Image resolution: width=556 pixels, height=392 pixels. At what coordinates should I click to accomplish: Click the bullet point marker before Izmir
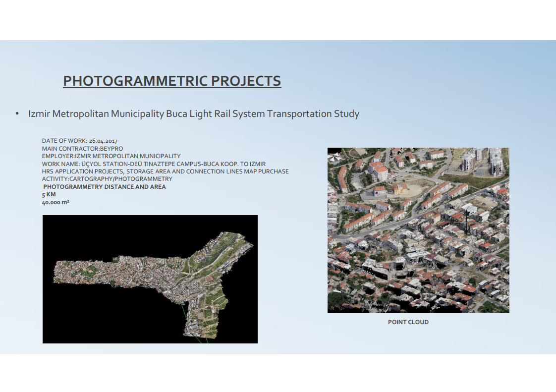(17, 114)
